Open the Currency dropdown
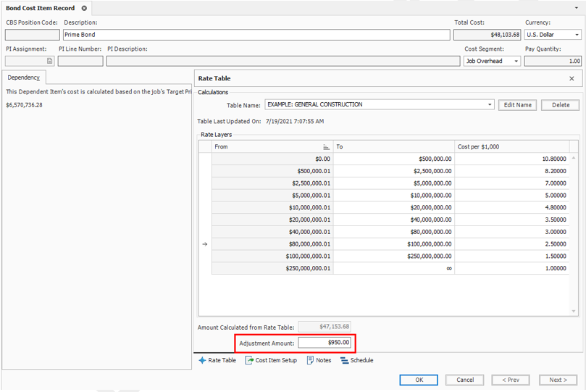The image size is (586, 392). [577, 35]
